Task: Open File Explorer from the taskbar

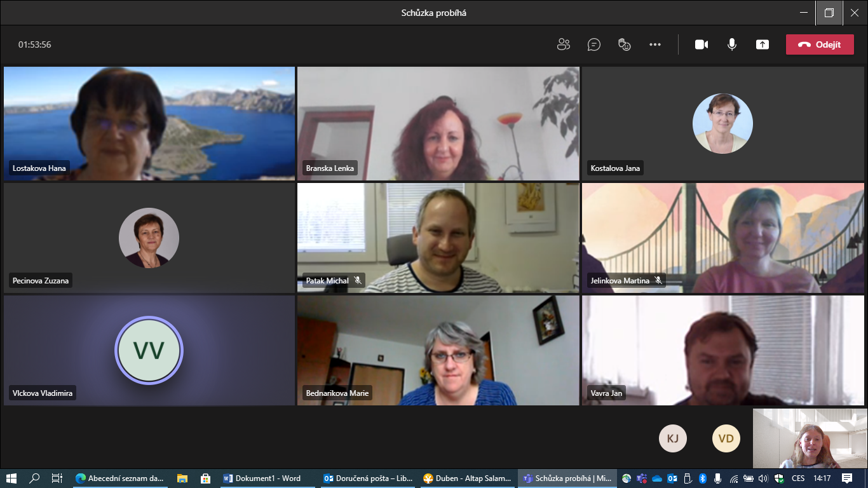Action: [x=182, y=478]
